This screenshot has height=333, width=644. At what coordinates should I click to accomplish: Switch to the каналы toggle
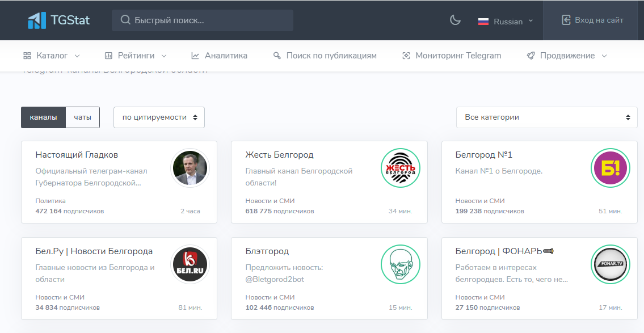click(43, 117)
